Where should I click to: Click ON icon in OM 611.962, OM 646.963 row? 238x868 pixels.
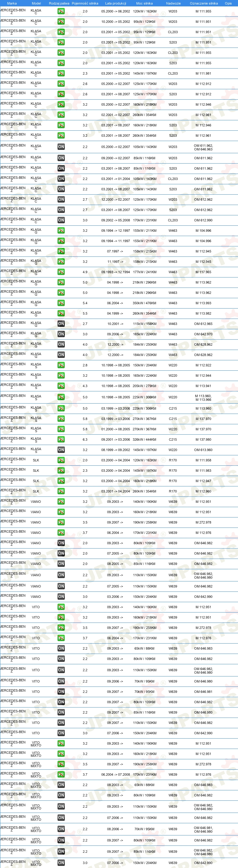(61, 147)
